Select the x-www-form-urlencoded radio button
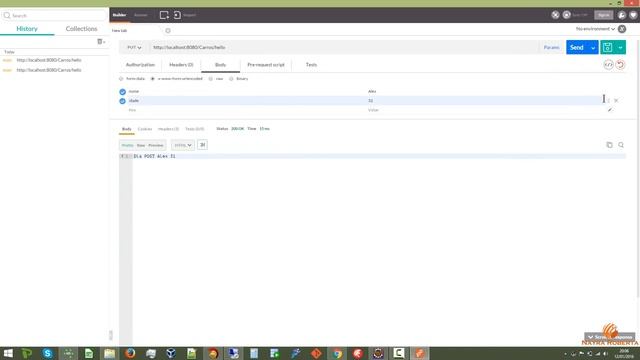Viewport: 640px width, 360px height. point(153,79)
